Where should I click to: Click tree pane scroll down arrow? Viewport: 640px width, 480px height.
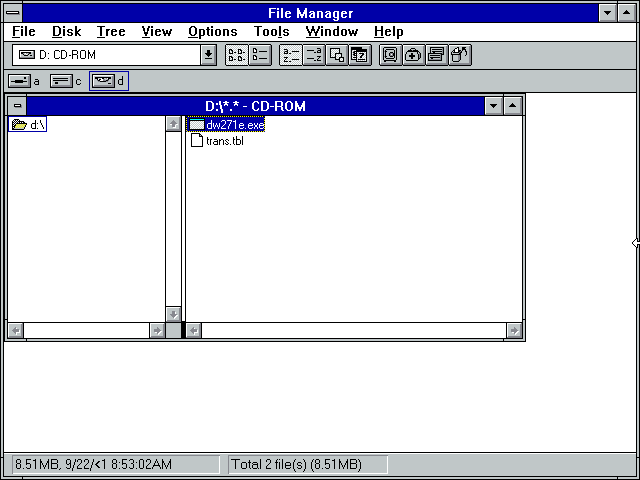(173, 314)
